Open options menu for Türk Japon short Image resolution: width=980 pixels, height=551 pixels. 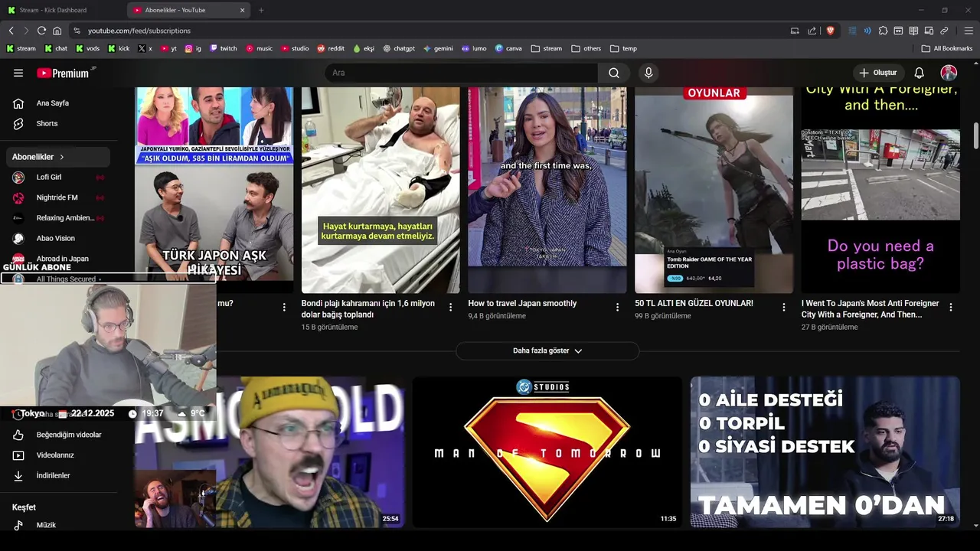pos(284,307)
